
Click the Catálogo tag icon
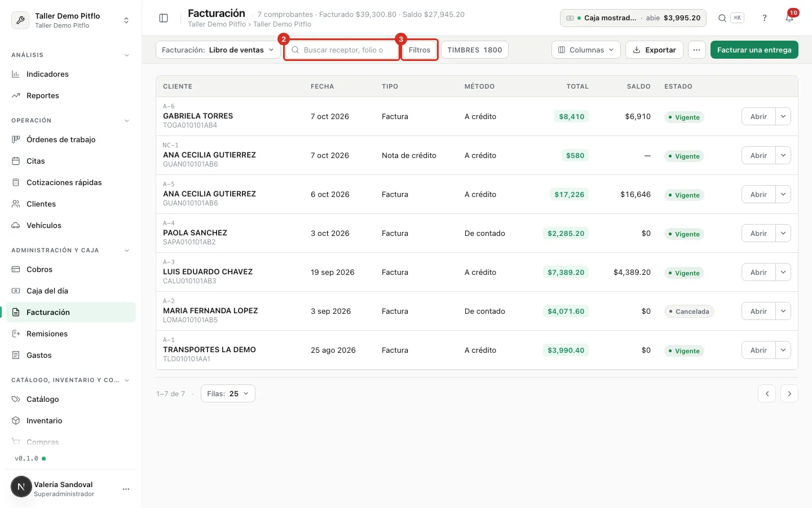click(16, 399)
